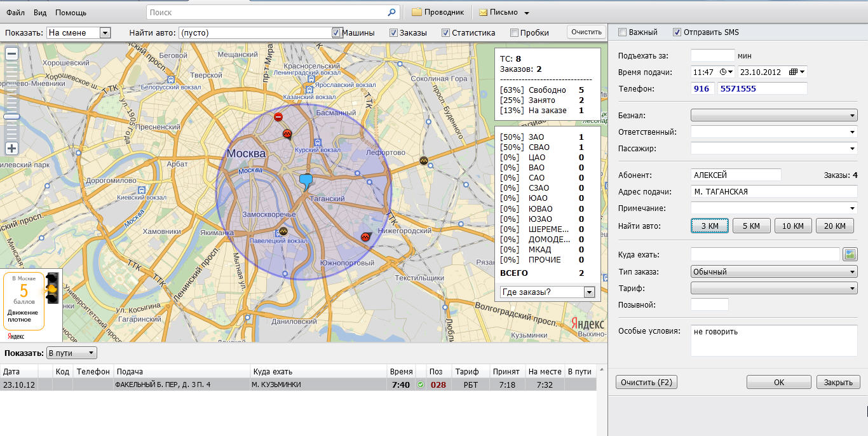Enable the Пробки traffic checkbox
The width and height of the screenshot is (868, 436).
(x=513, y=32)
